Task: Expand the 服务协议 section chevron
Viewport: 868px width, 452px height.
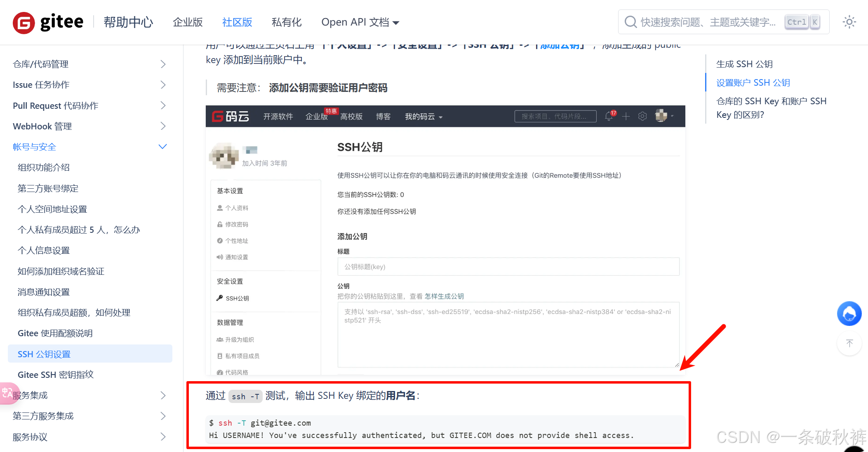Action: (x=163, y=437)
